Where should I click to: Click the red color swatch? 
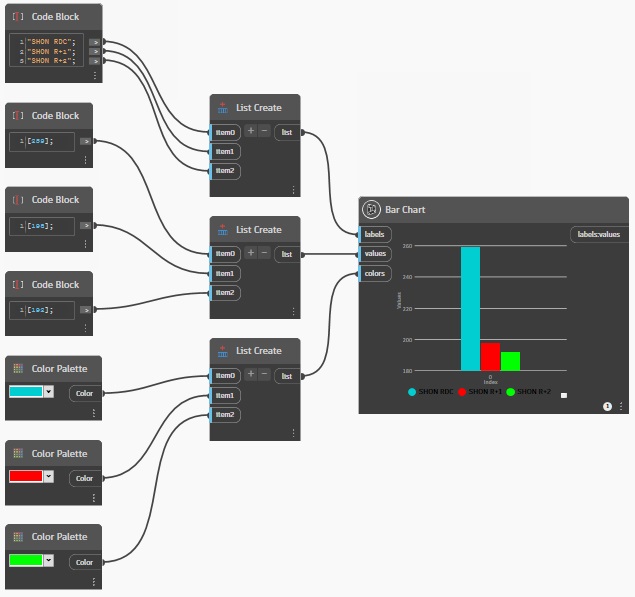(25, 476)
